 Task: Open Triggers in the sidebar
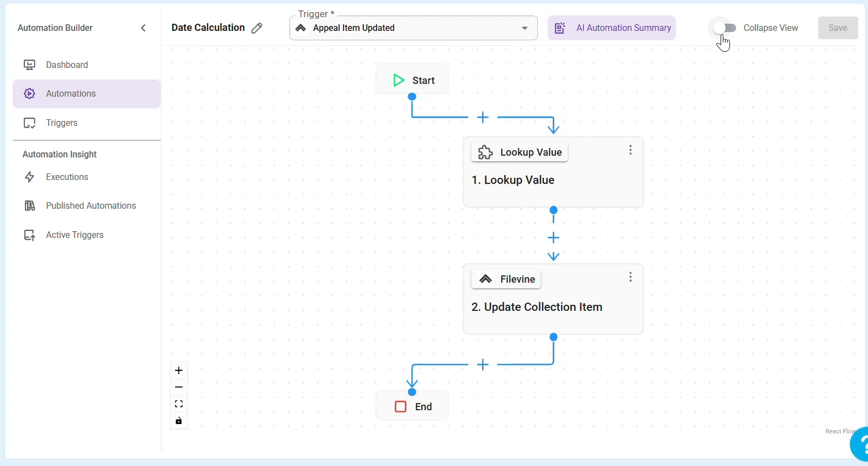coord(87,123)
